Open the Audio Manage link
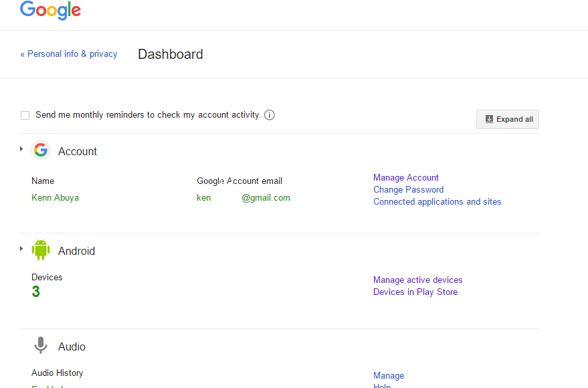The width and height of the screenshot is (588, 388). 389,375
